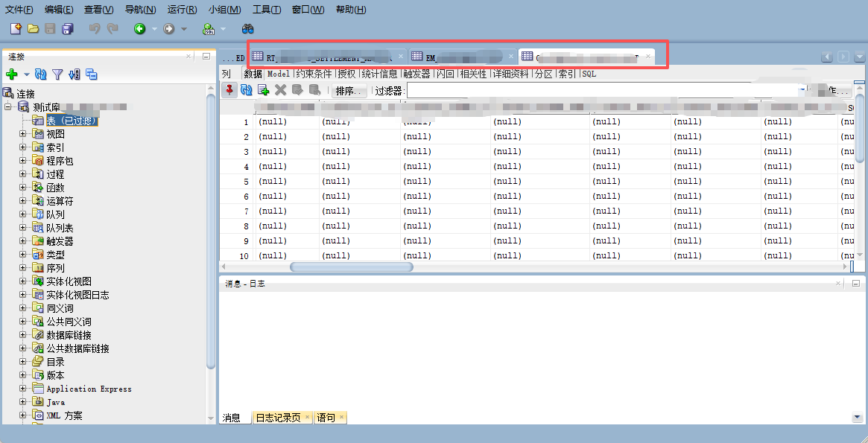Toggle the red pin freeze view
868x443 pixels.
coord(229,90)
